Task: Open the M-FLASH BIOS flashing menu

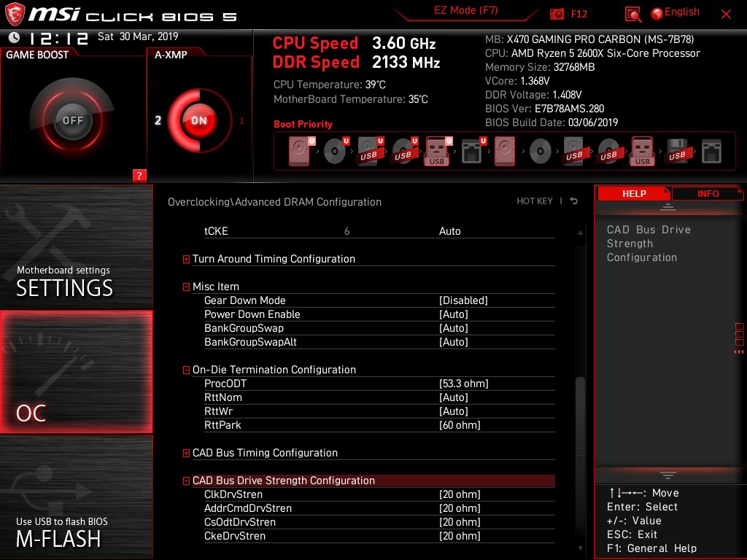Action: (x=76, y=497)
